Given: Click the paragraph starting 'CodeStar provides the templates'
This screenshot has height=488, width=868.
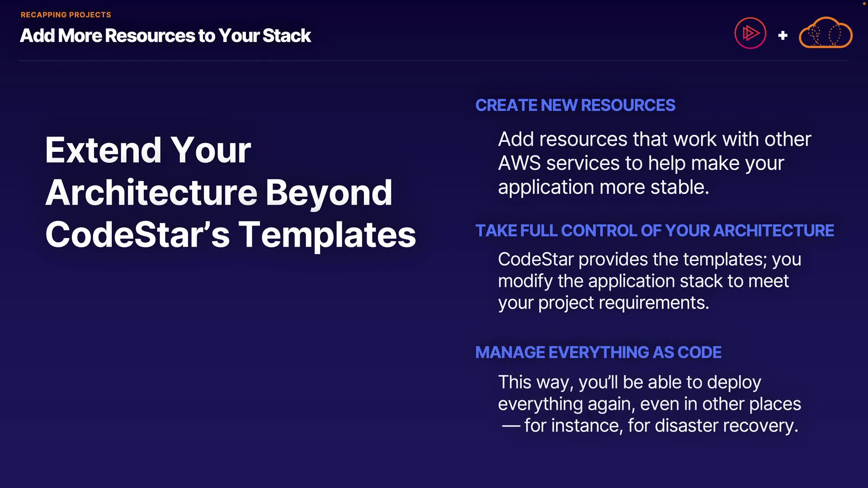Looking at the screenshot, I should point(649,281).
